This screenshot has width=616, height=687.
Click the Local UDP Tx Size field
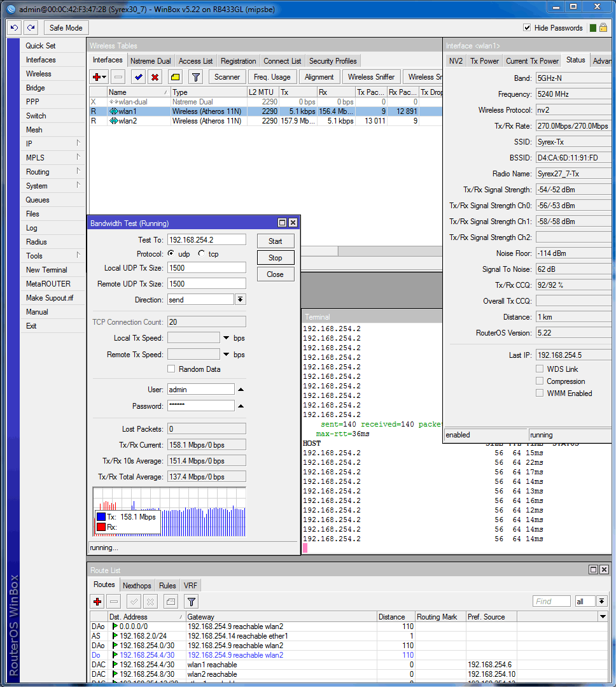[x=207, y=267]
